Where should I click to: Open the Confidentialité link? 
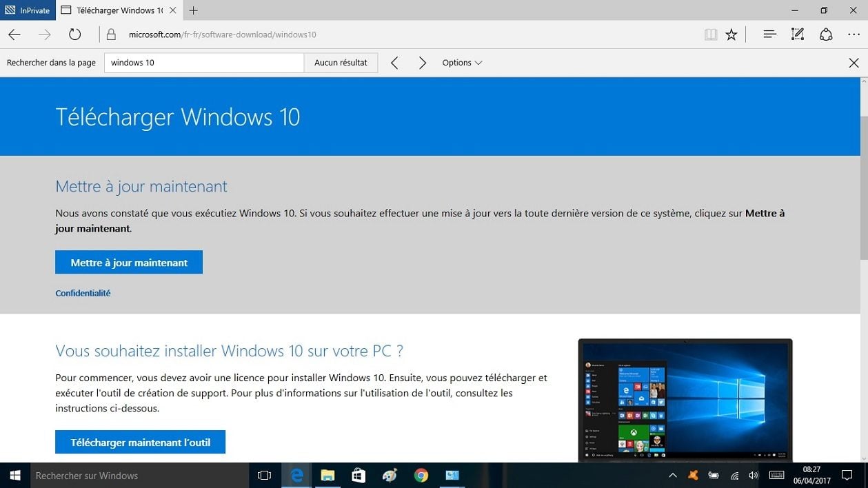tap(83, 293)
